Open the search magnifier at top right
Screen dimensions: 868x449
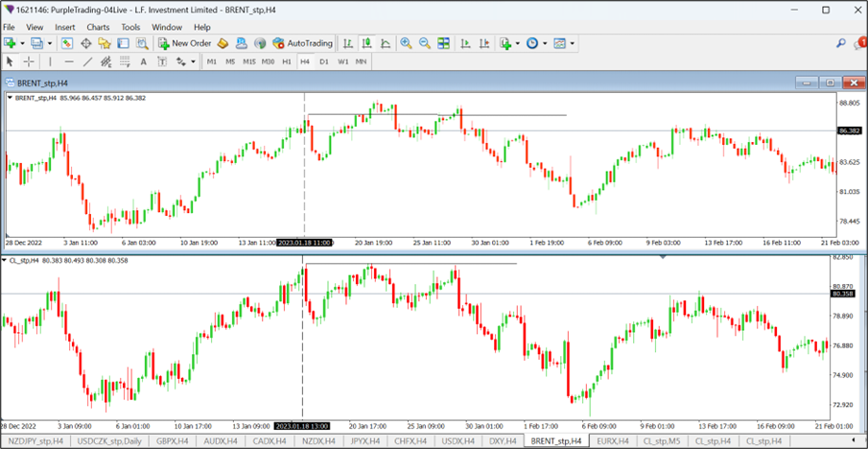pyautogui.click(x=841, y=42)
